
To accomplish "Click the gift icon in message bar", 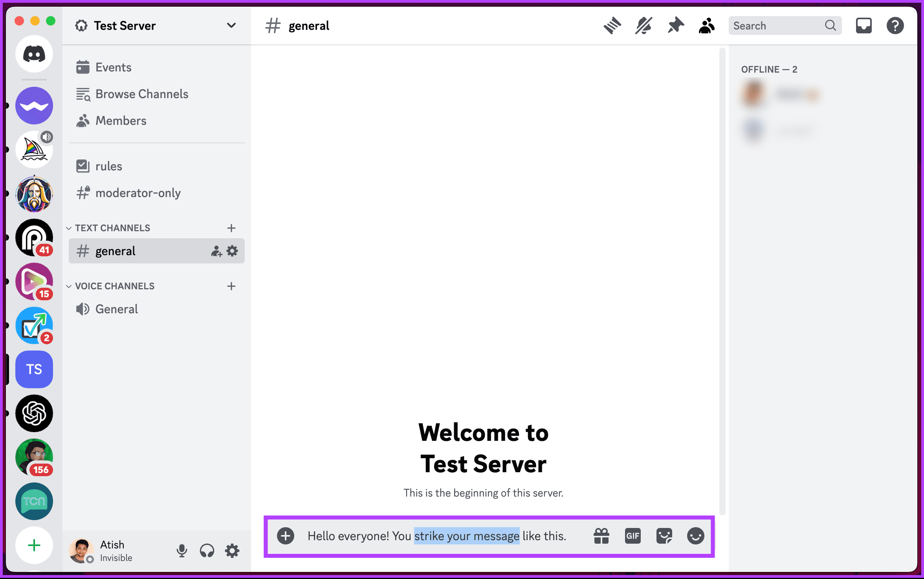I will [601, 536].
